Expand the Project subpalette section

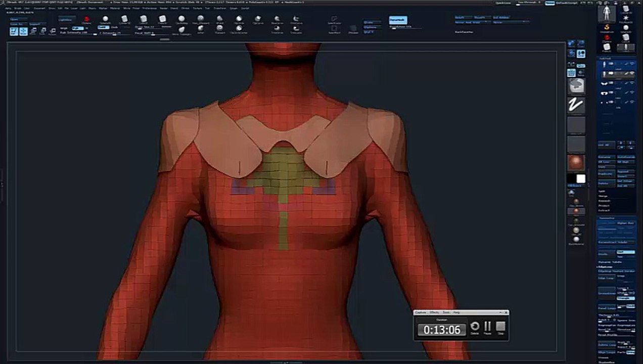(604, 206)
